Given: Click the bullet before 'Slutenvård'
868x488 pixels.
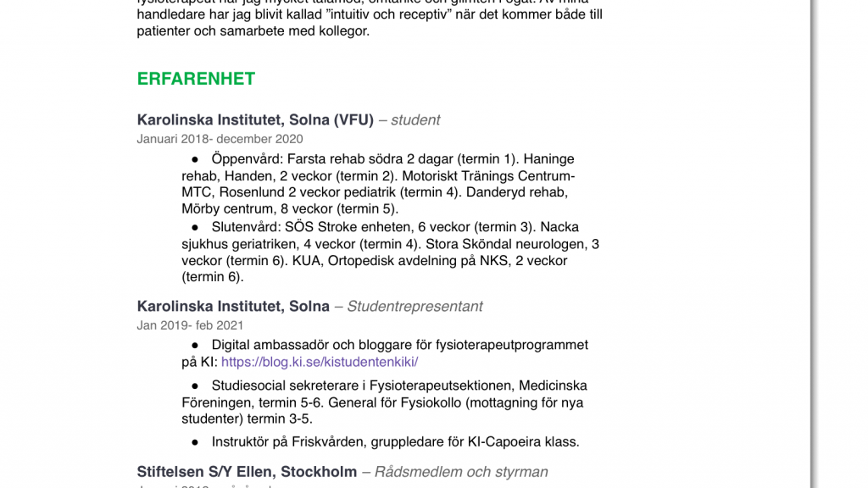Looking at the screenshot, I should click(195, 227).
